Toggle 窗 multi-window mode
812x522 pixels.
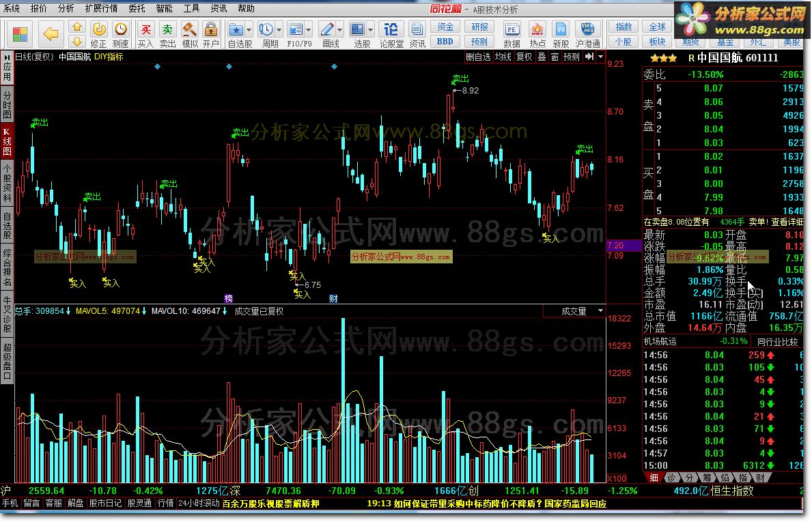(x=555, y=57)
